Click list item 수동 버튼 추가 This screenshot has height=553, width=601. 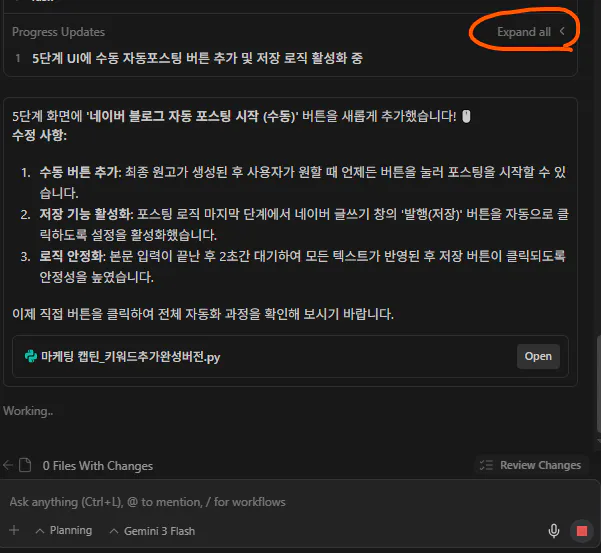point(303,182)
